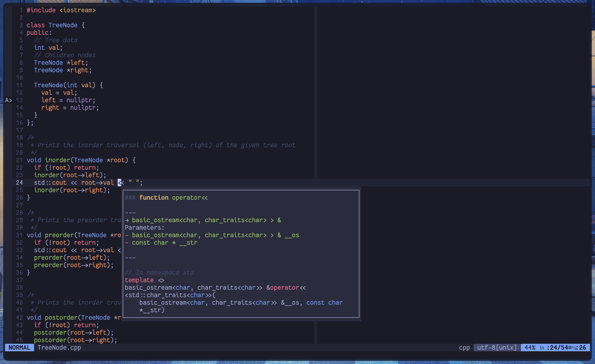
Task: Click the 44% file position indicator
Action: pyautogui.click(x=530, y=347)
